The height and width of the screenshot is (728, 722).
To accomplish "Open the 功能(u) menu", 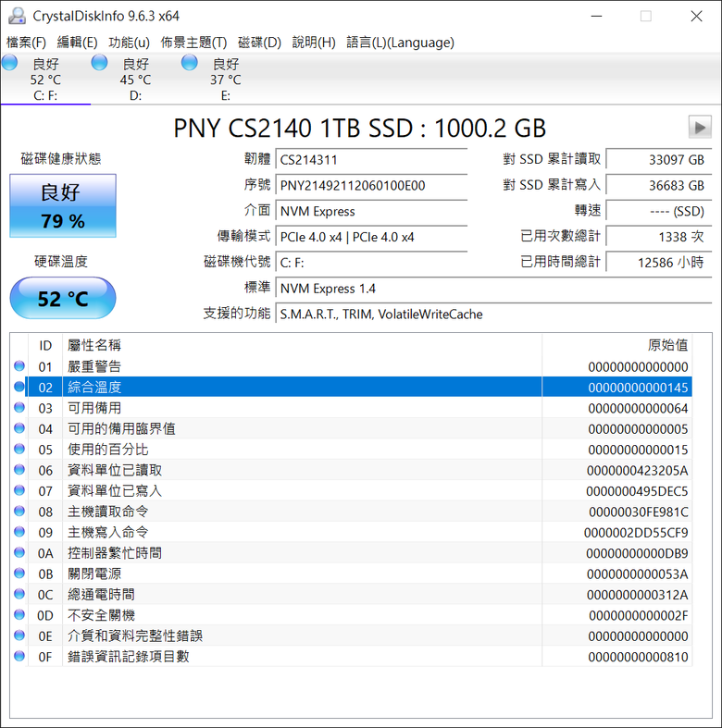I will click(130, 43).
